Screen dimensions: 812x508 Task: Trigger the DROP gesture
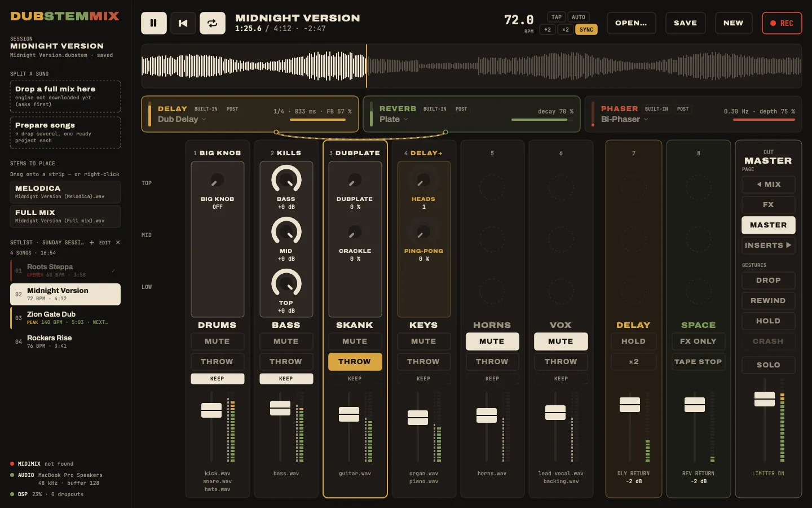[768, 281]
